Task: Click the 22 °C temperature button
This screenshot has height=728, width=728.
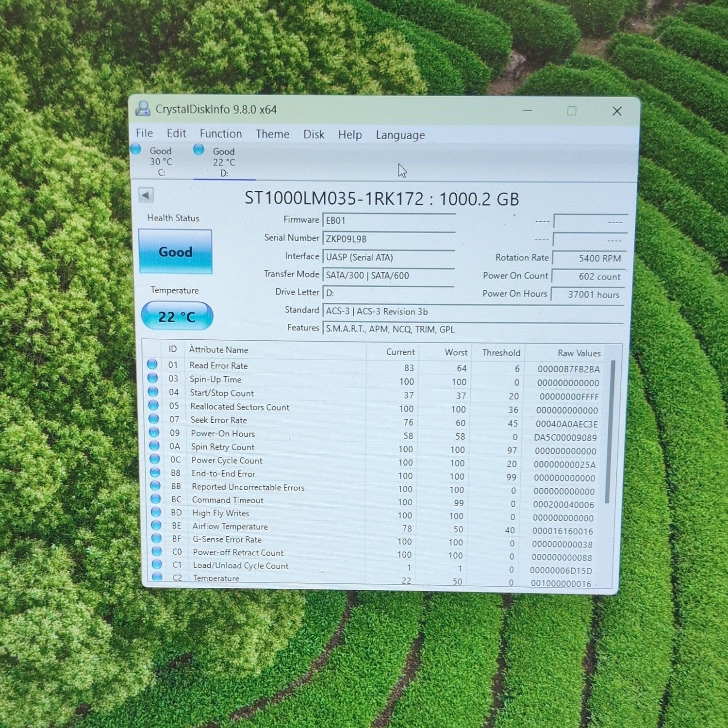Action: click(x=177, y=316)
